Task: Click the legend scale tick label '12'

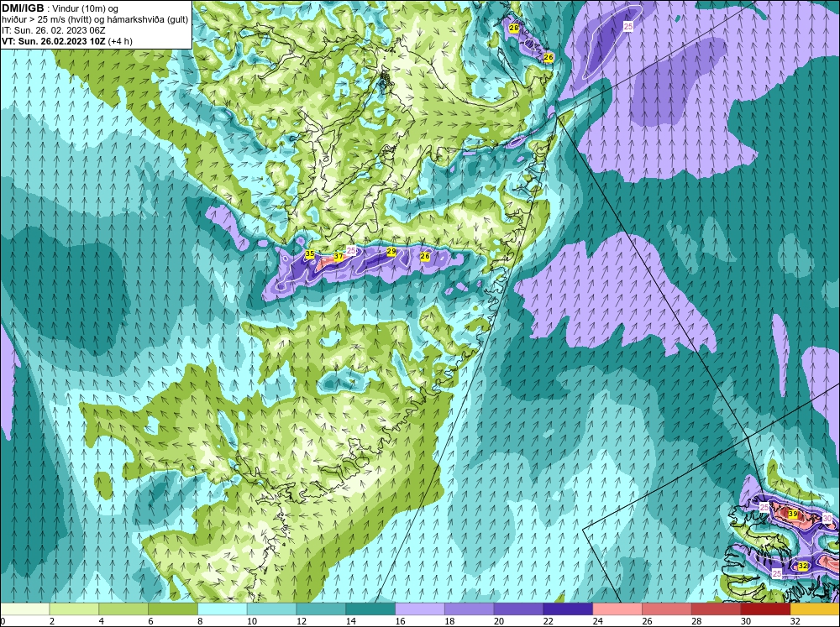Action: (x=301, y=621)
